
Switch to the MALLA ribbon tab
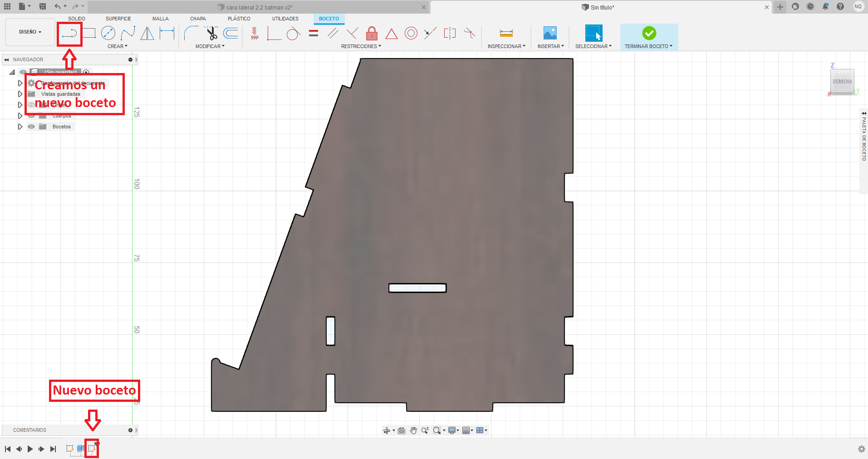(x=161, y=19)
